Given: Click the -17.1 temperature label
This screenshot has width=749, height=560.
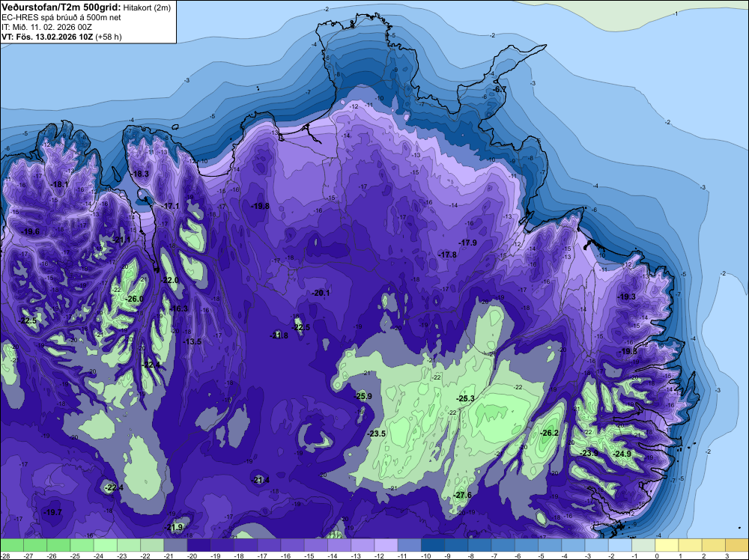Looking at the screenshot, I should 170,206.
